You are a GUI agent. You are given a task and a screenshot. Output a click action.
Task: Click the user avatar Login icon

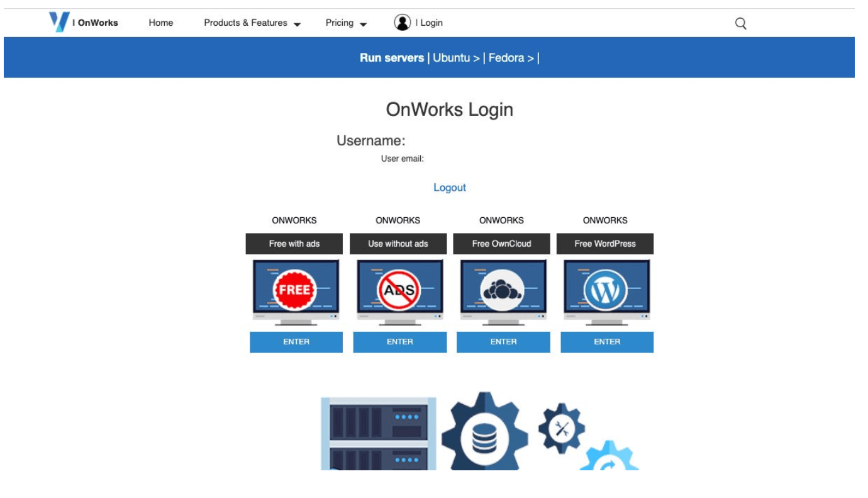[x=403, y=22]
